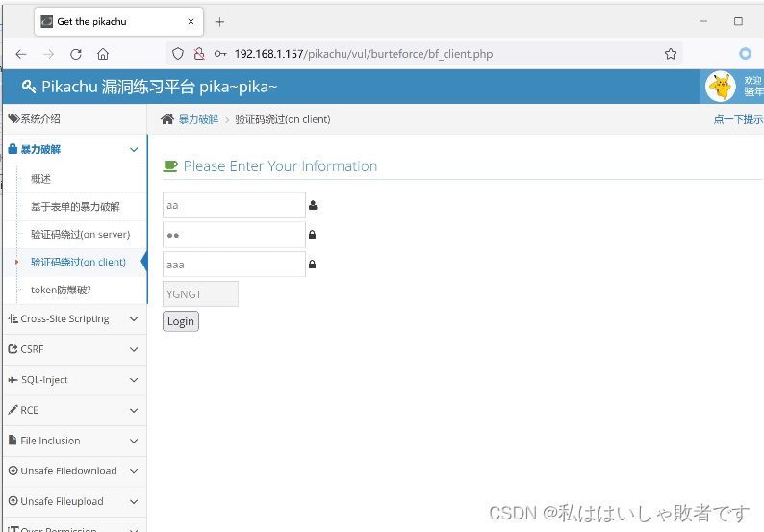Viewport: 764px width, 532px height.
Task: Close the Get the pikachu tab
Action: click(191, 21)
